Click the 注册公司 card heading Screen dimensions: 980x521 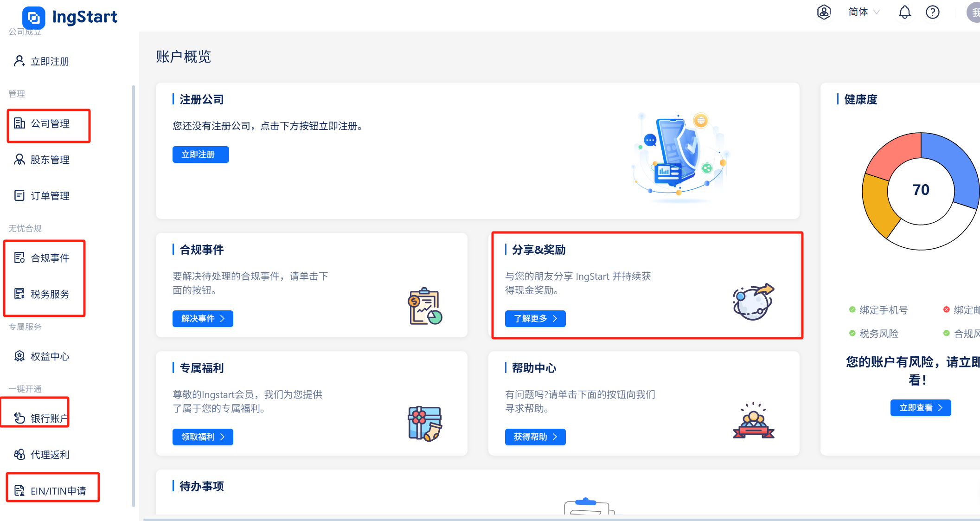pos(202,99)
